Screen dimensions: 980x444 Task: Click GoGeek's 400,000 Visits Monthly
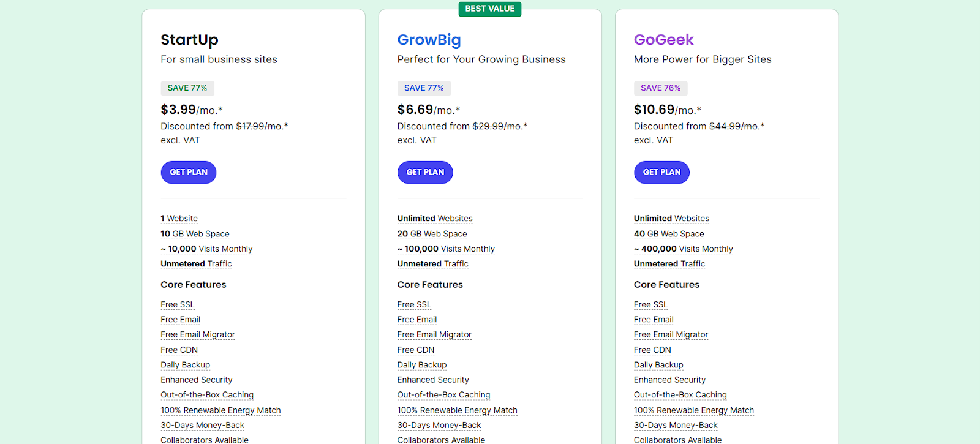(684, 249)
